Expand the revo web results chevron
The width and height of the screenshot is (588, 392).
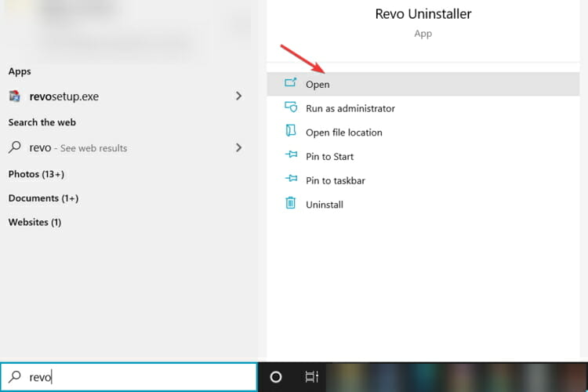click(x=238, y=147)
